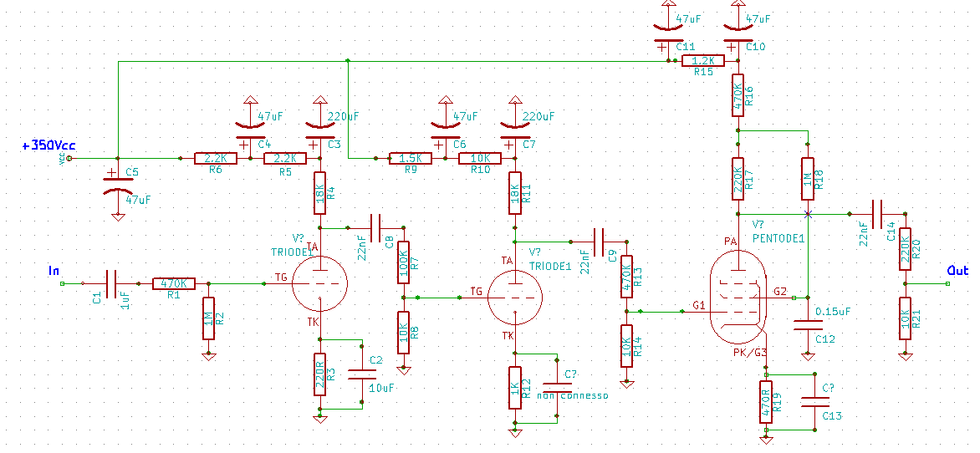Select the "In" input port label
The width and height of the screenshot is (980, 453).
(x=54, y=271)
